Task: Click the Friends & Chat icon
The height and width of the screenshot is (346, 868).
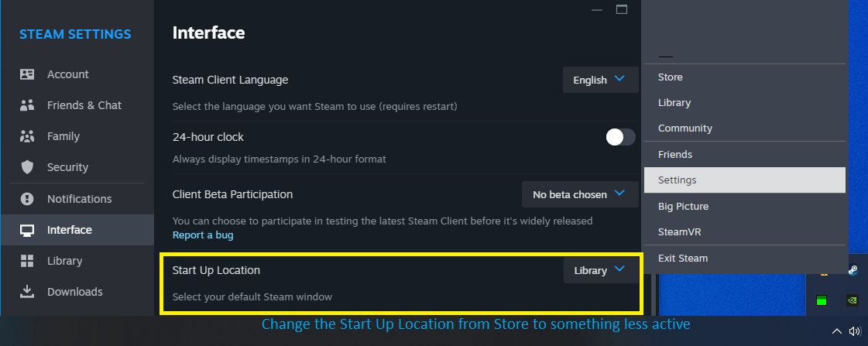Action: [x=27, y=105]
